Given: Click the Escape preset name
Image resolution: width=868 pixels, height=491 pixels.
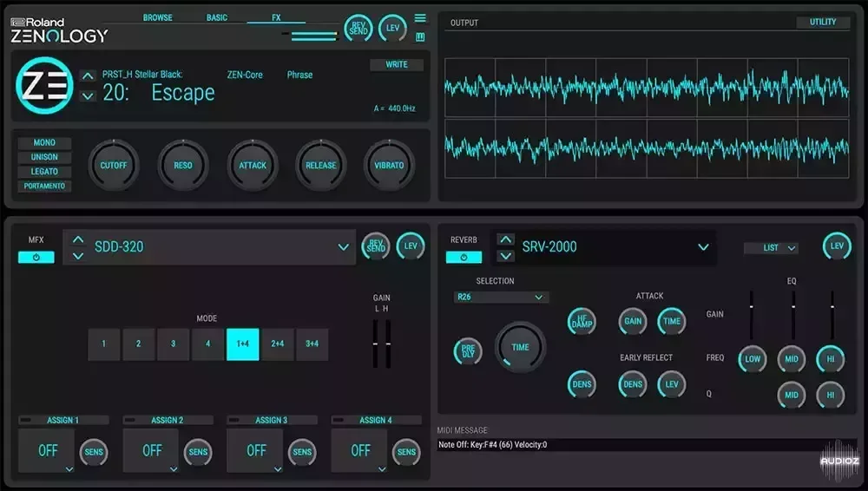Looking at the screenshot, I should coord(183,93).
